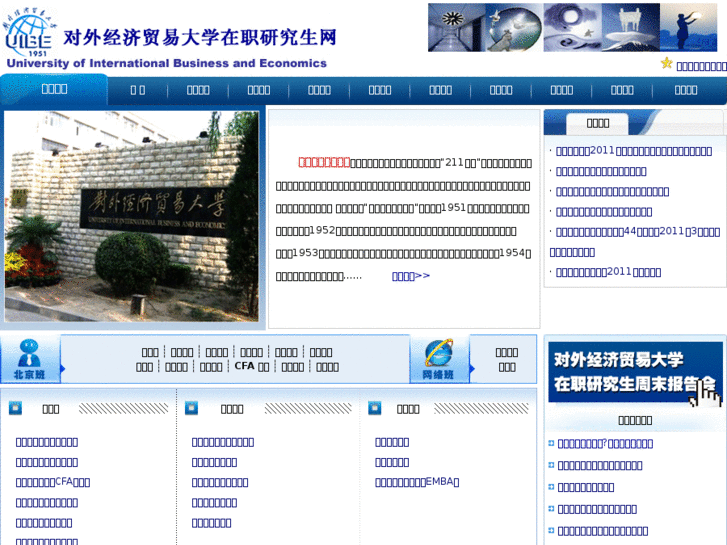Open the corridor banner thumbnail
Image resolution: width=727 pixels, height=545 pixels.
(457, 27)
